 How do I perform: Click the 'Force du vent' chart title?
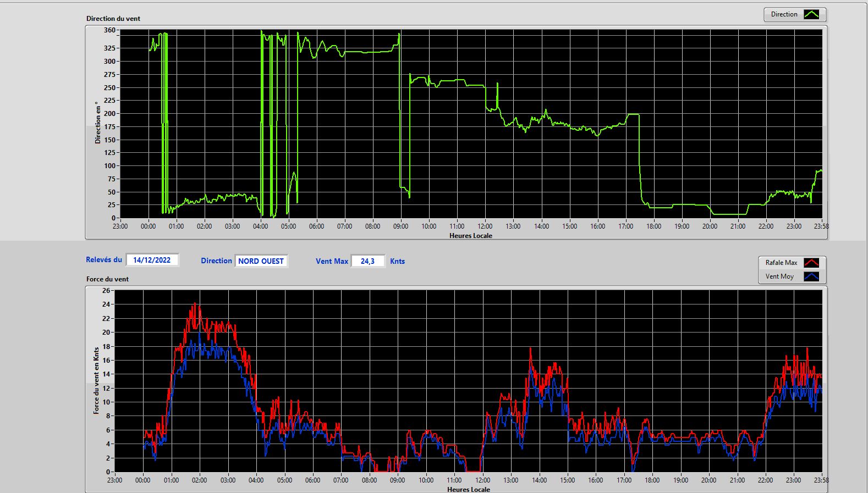pos(107,279)
